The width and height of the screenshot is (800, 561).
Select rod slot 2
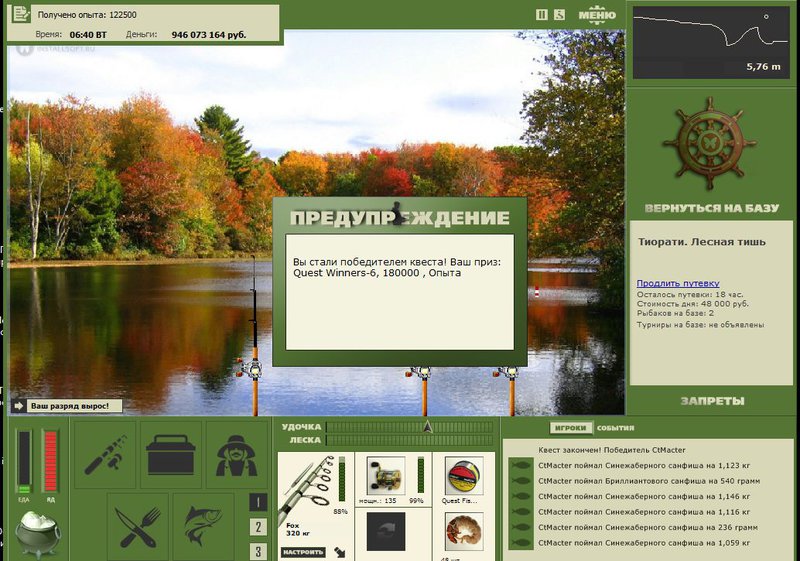[258, 526]
